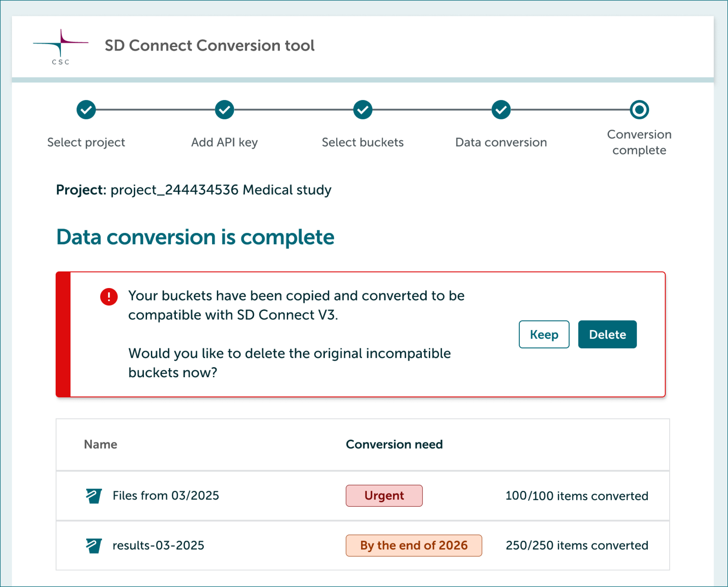Click the Conversion need column header
728x587 pixels.
click(394, 445)
